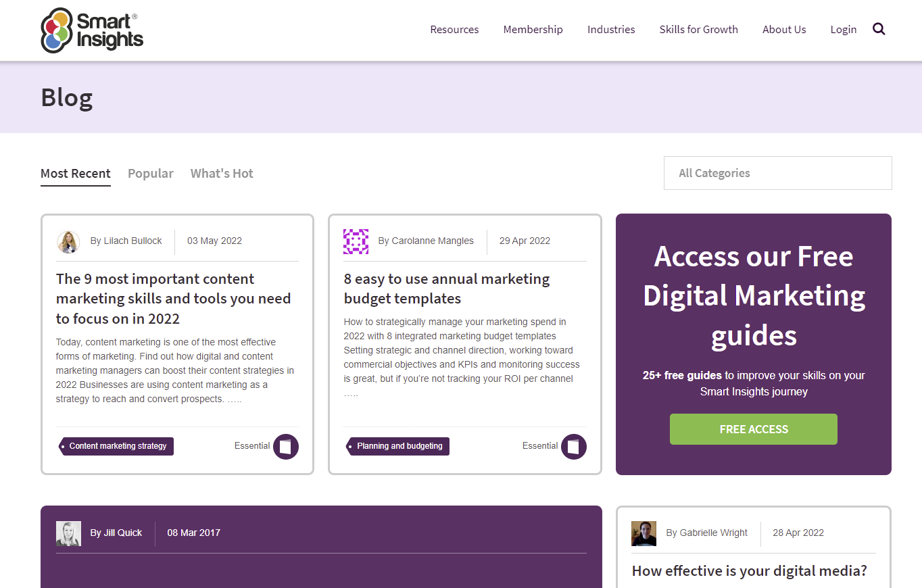Click Jill Quick's author photo

[68, 533]
